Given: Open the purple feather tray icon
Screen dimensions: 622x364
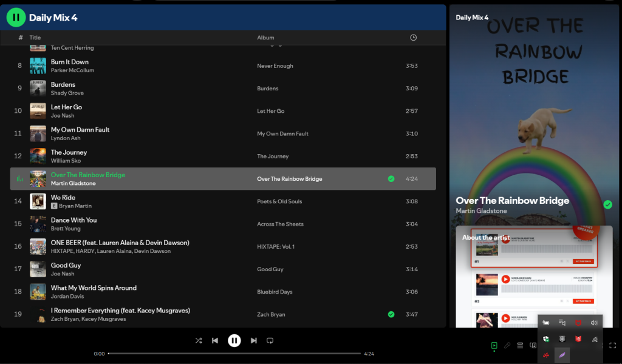Looking at the screenshot, I should tap(562, 356).
